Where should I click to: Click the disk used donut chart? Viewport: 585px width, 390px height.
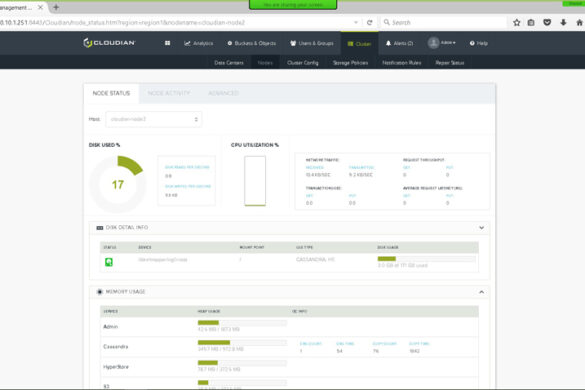pos(118,184)
